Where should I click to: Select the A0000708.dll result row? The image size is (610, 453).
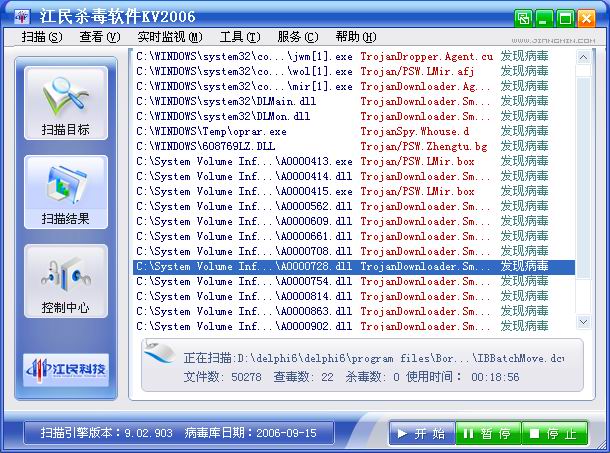pos(354,251)
